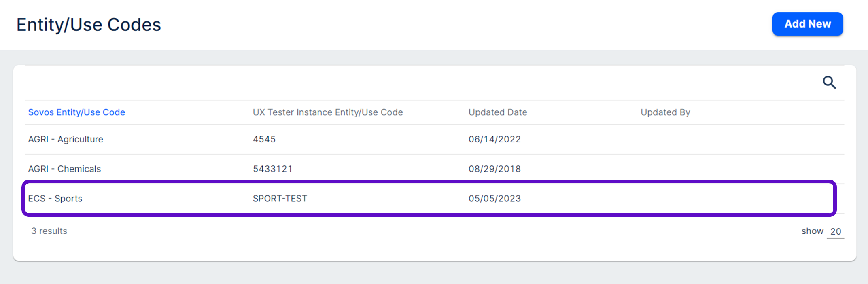Open the show 20 page size dropdown

(x=835, y=231)
